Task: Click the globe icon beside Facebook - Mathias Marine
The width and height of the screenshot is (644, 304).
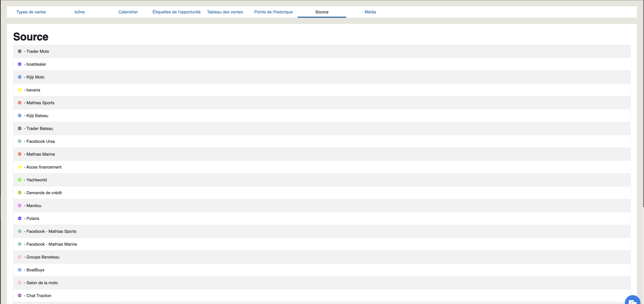Action: coord(19,244)
